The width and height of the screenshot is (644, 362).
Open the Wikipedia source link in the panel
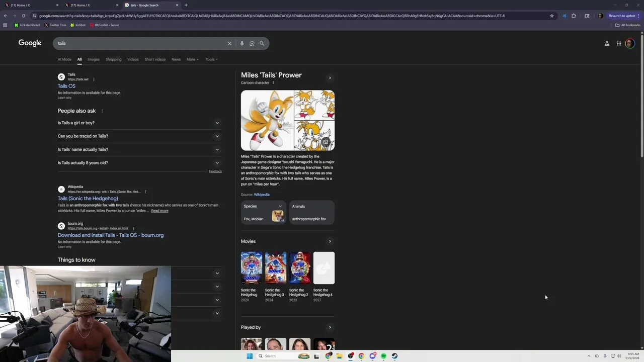click(262, 195)
